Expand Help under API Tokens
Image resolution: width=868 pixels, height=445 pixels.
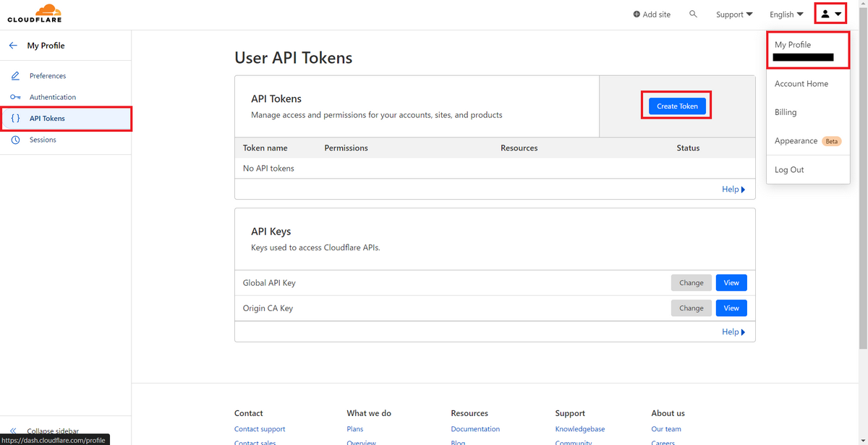coord(733,189)
